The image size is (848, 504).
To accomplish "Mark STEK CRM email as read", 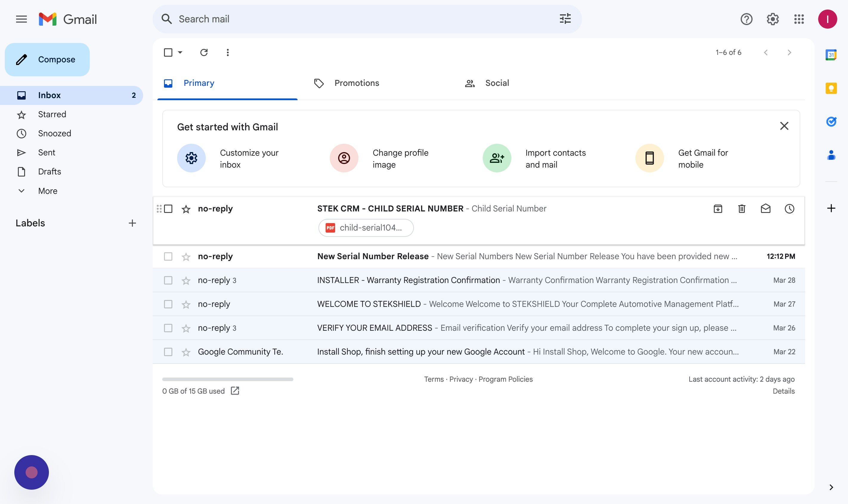I will [x=765, y=208].
